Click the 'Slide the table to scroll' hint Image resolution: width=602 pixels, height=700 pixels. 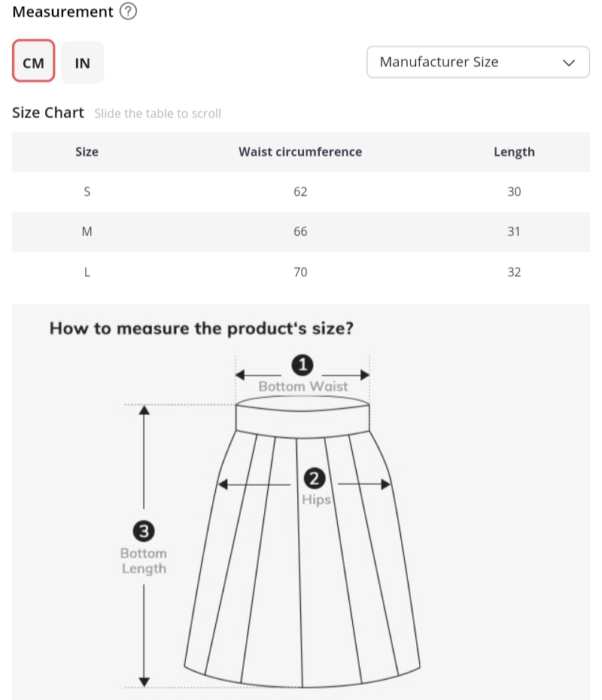coord(157,114)
